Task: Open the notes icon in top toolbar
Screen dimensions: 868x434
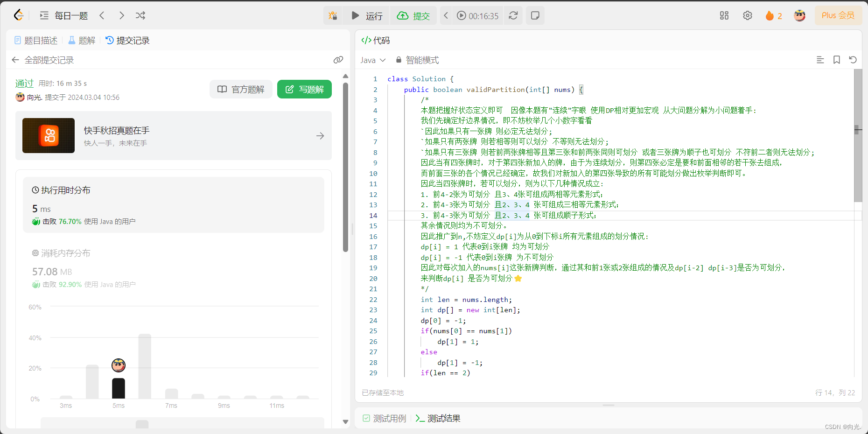Action: pos(535,15)
